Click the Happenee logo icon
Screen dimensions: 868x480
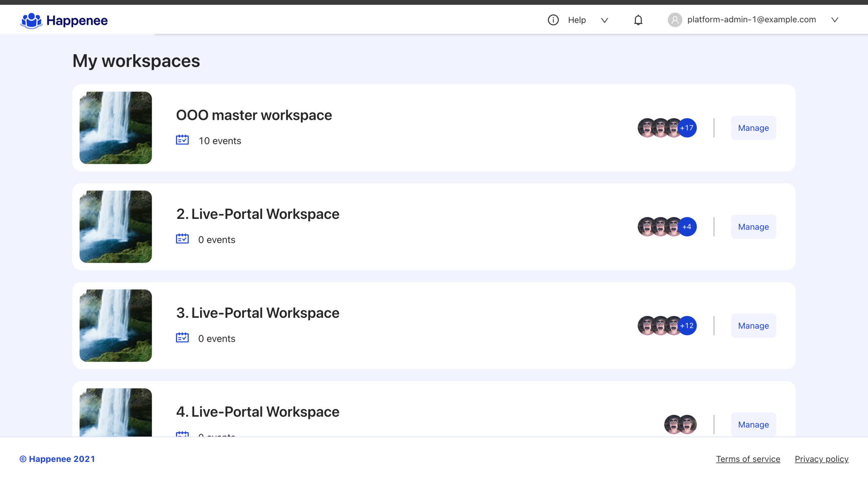[31, 21]
